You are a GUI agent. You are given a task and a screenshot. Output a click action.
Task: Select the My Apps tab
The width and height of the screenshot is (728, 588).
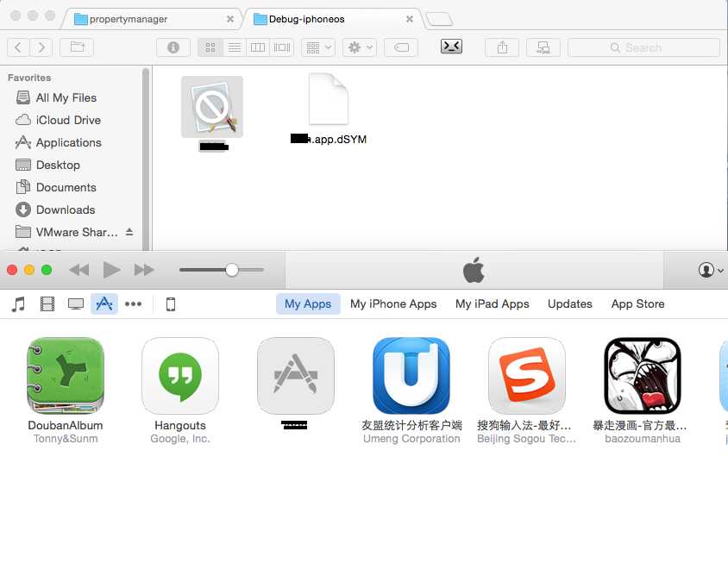pyautogui.click(x=308, y=304)
